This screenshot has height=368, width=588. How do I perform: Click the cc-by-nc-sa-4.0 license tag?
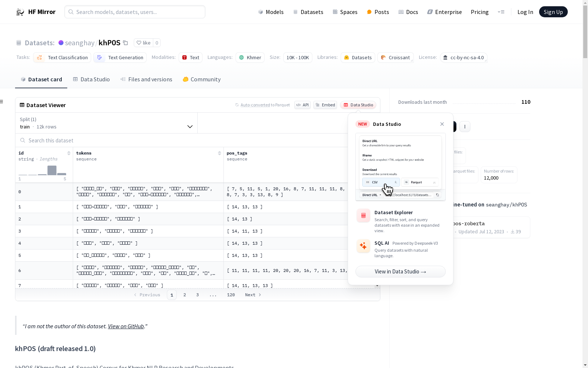pyautogui.click(x=463, y=57)
